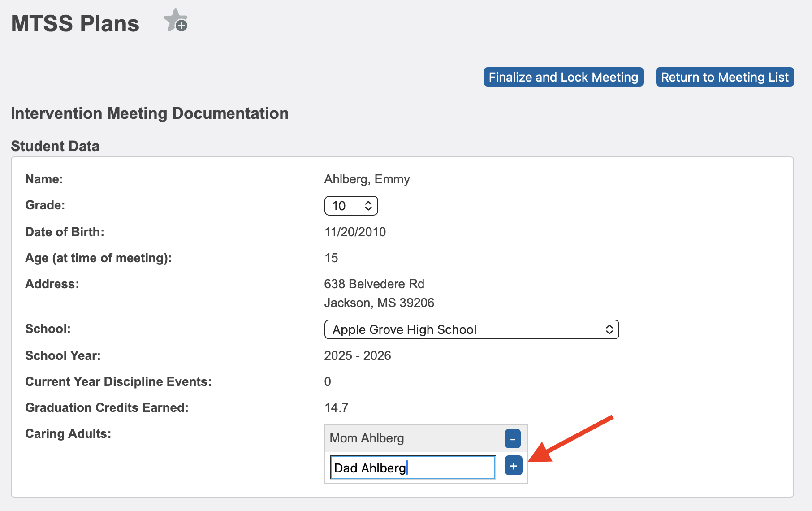Screen dimensions: 812x511
Task: Click Finalize and Lock Meeting
Action: click(x=563, y=77)
